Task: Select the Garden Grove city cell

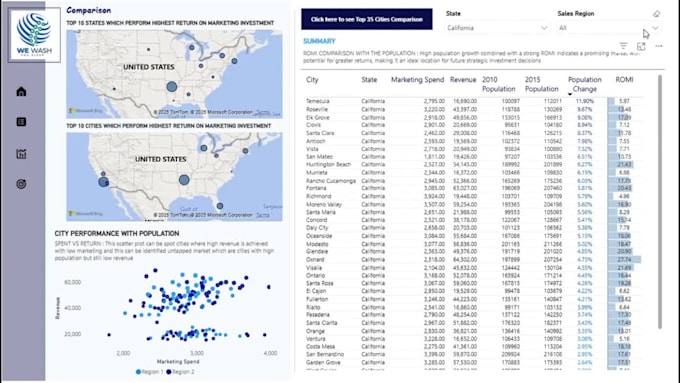Action: [323, 362]
